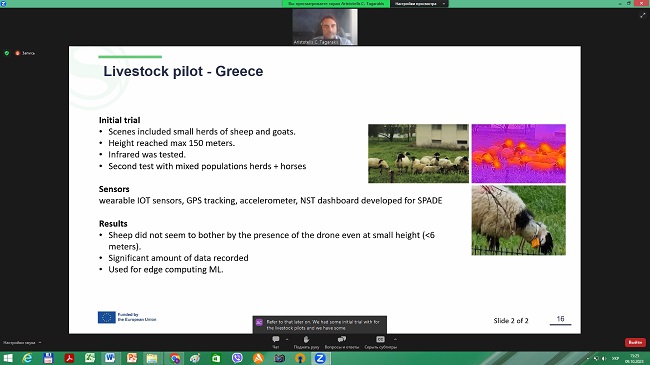The width and height of the screenshot is (650, 365).
Task: Click the EU "Funded by the European Union" logo
Action: click(127, 317)
